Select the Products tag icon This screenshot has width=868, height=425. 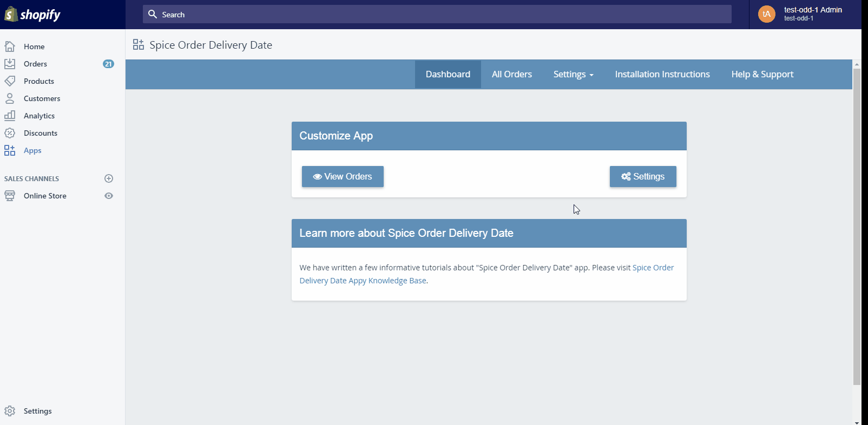[x=10, y=81]
